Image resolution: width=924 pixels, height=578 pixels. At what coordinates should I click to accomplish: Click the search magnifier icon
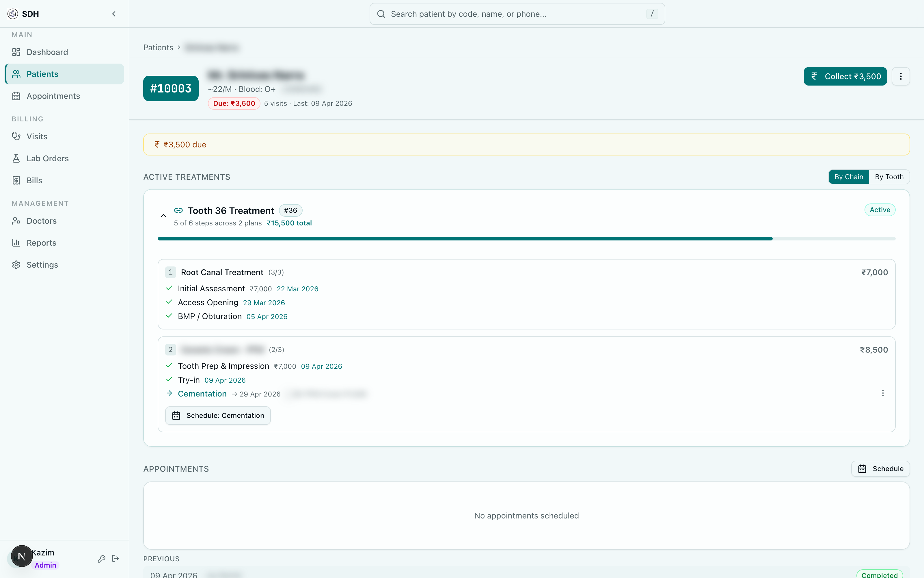(381, 14)
